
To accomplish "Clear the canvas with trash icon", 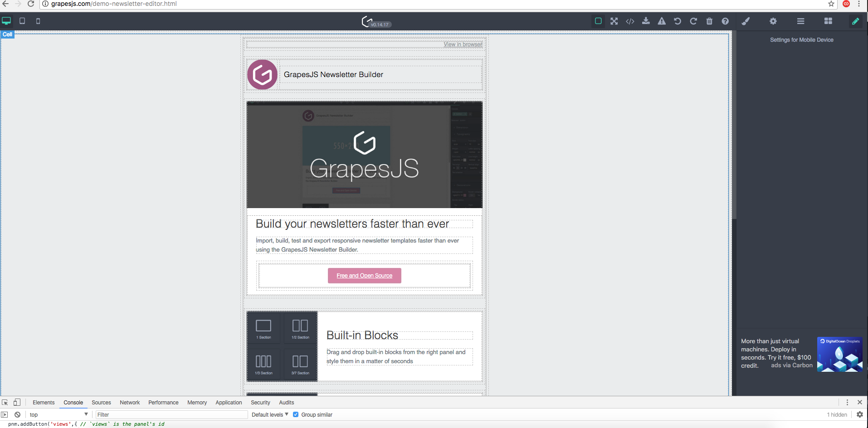I will click(709, 21).
